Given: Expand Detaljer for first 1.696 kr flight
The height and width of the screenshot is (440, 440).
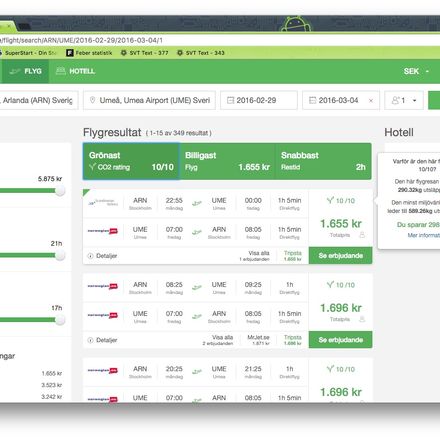Looking at the screenshot, I should [102, 340].
